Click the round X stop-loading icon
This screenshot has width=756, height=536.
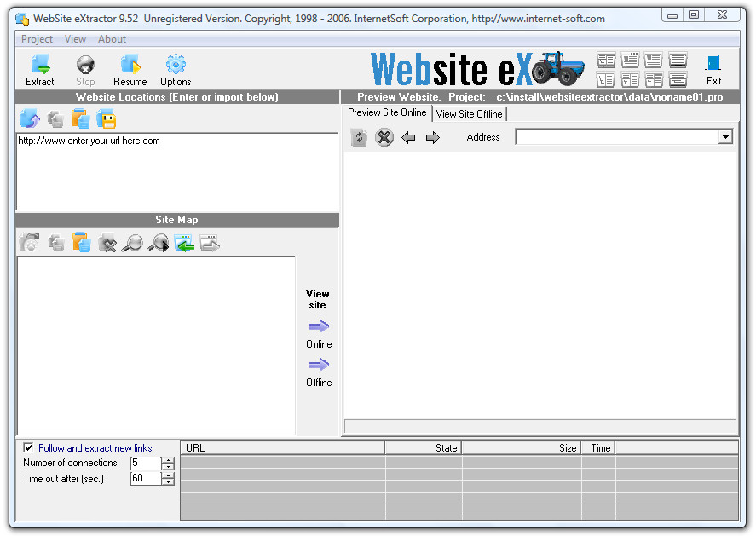coord(384,137)
